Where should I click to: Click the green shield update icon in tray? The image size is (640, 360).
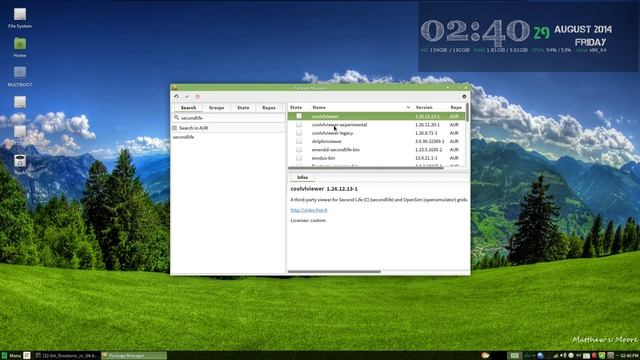click(x=602, y=356)
